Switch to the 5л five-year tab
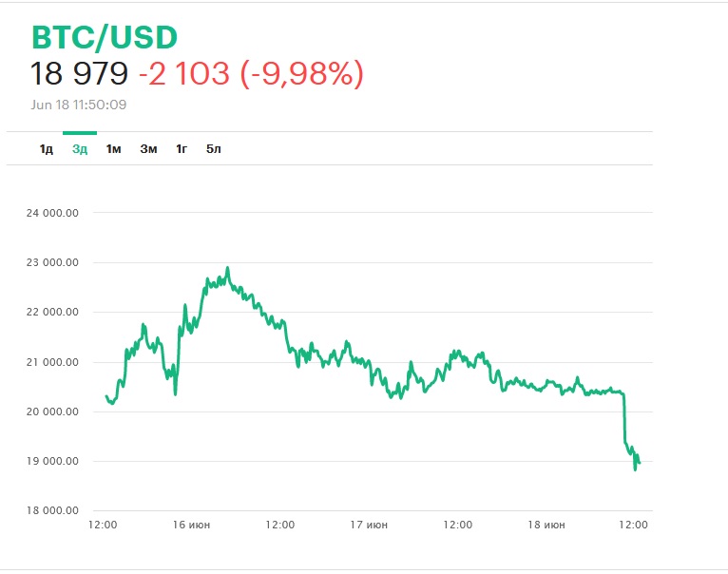This screenshot has width=728, height=574. pos(214,149)
